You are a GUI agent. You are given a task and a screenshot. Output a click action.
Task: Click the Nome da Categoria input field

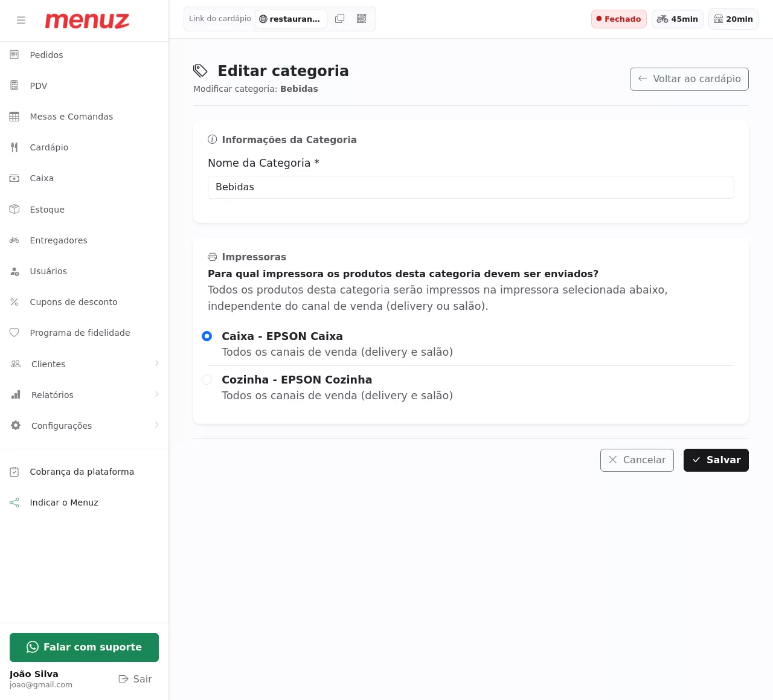(471, 187)
